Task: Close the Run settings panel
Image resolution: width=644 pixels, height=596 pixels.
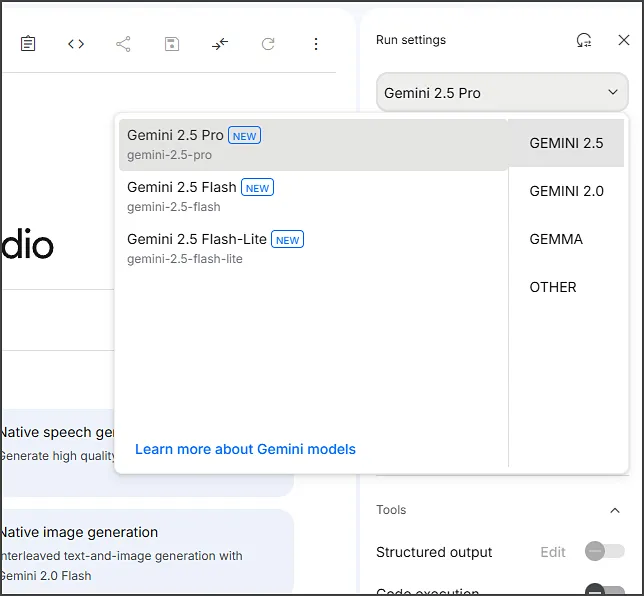Action: point(623,40)
